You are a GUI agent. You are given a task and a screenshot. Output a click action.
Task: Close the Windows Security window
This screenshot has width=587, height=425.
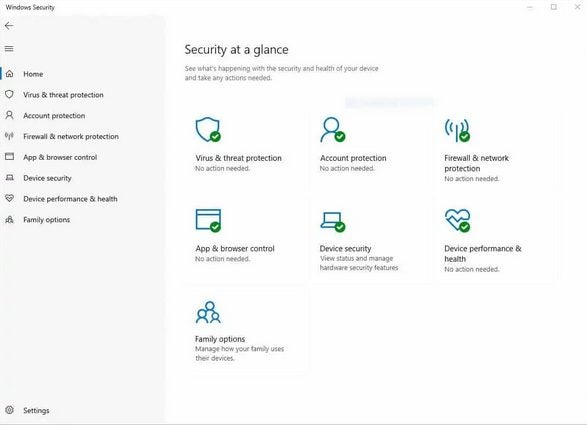pyautogui.click(x=577, y=7)
